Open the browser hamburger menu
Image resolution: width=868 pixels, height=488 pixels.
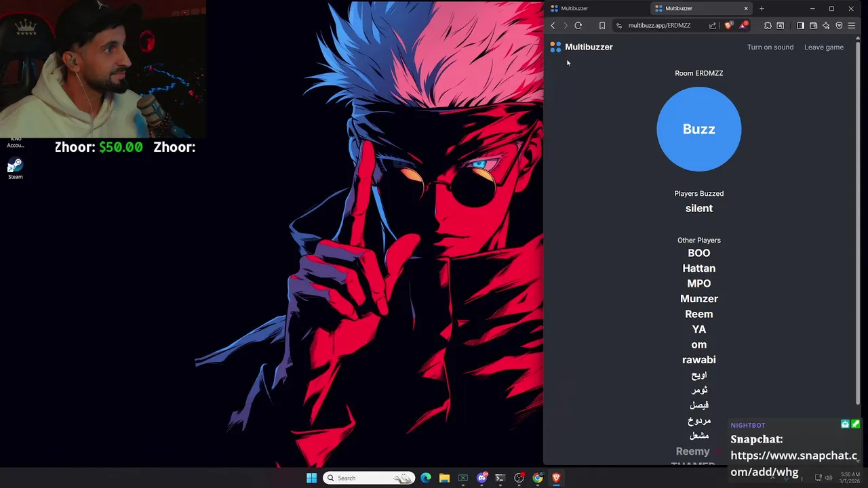pos(852,26)
